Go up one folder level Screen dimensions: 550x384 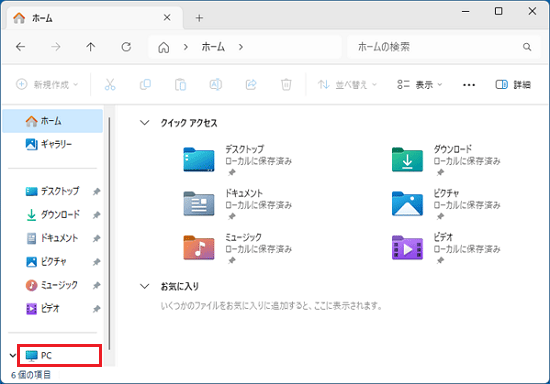(x=90, y=47)
